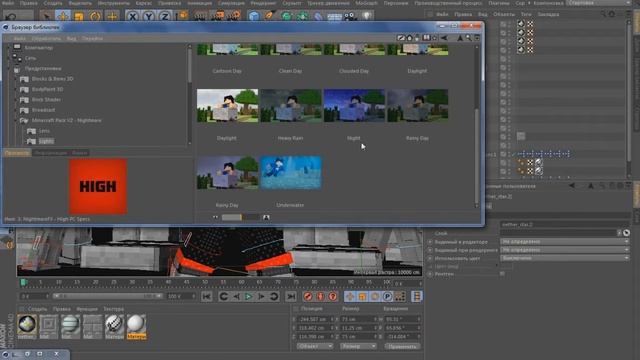Viewport: 640px width, 360px height.
Task: Expand the Brick Shader folder
Action: 16,100
